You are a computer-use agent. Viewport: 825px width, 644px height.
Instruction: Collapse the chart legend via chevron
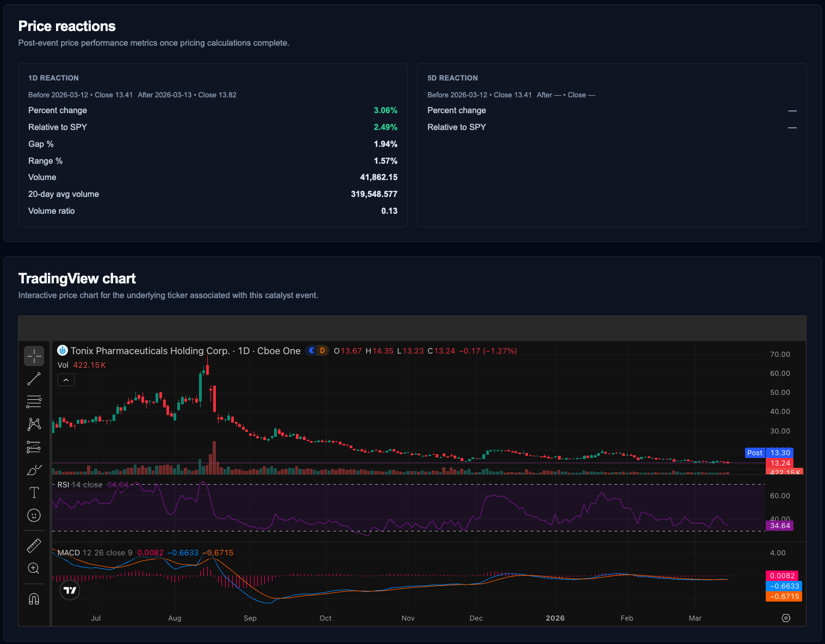coord(66,380)
